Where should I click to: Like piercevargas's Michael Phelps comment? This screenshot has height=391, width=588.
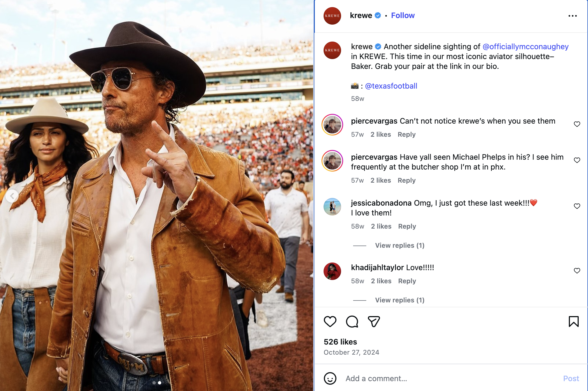pyautogui.click(x=577, y=160)
